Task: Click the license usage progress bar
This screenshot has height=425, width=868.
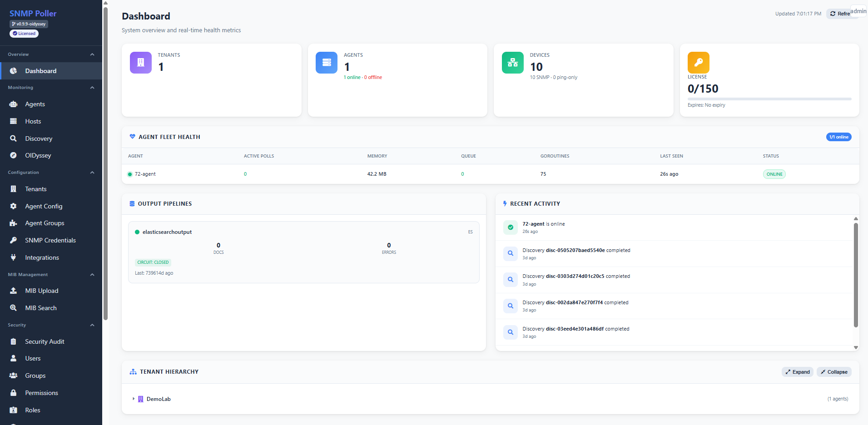Action: [769, 99]
